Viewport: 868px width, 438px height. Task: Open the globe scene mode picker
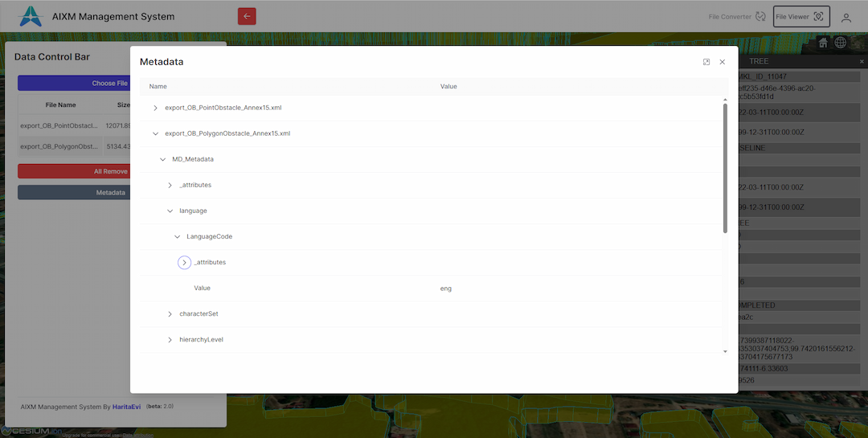click(841, 42)
